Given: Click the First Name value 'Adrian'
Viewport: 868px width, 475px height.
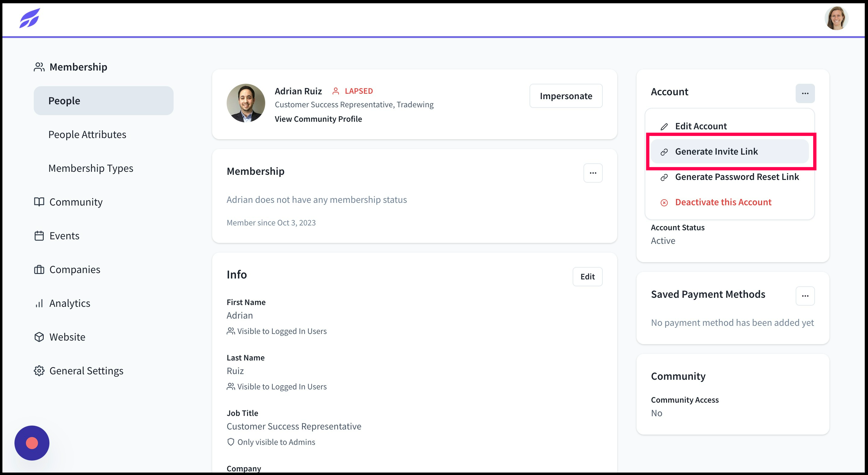Looking at the screenshot, I should [x=240, y=315].
